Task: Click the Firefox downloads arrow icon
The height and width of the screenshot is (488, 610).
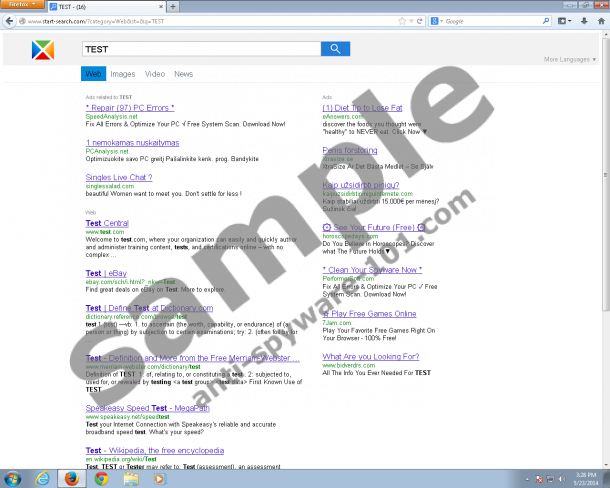Action: tap(582, 21)
